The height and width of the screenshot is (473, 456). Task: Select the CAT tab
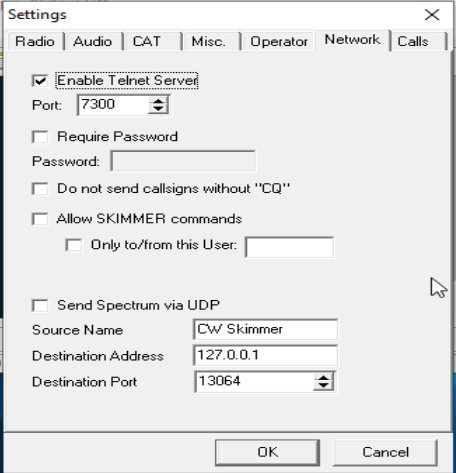[152, 42]
